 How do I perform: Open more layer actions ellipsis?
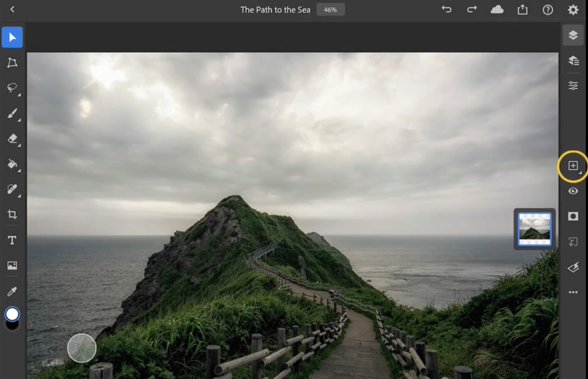coord(573,293)
